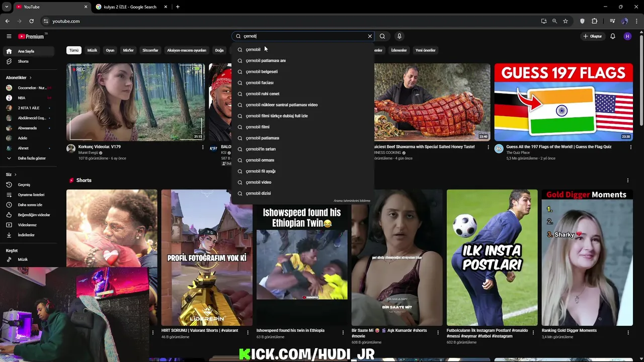
Task: Expand Daha fazla göster subscriptions
Action: tap(29, 158)
